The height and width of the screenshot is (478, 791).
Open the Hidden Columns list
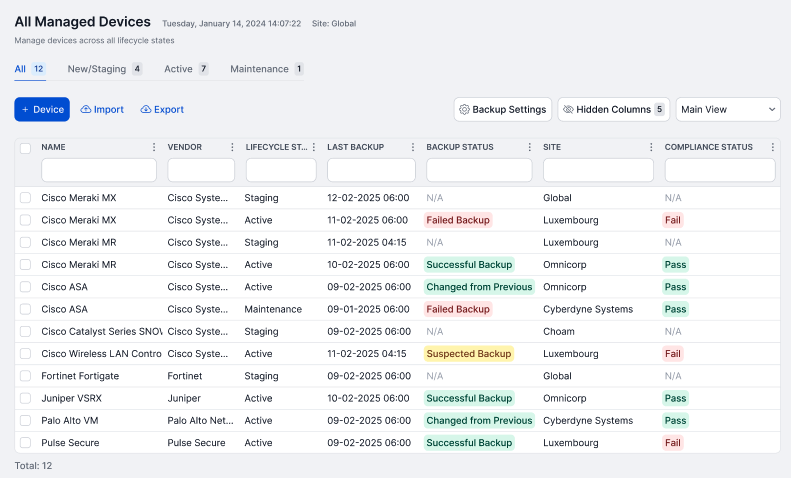(x=613, y=110)
